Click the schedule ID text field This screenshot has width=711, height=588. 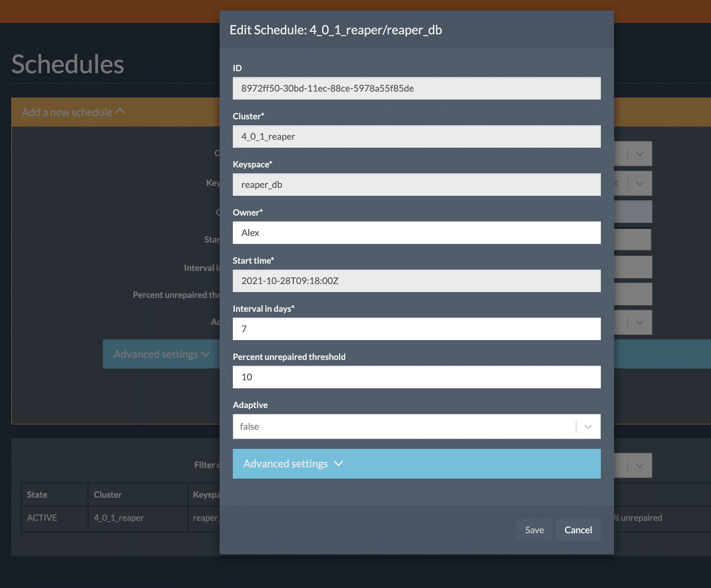point(416,88)
